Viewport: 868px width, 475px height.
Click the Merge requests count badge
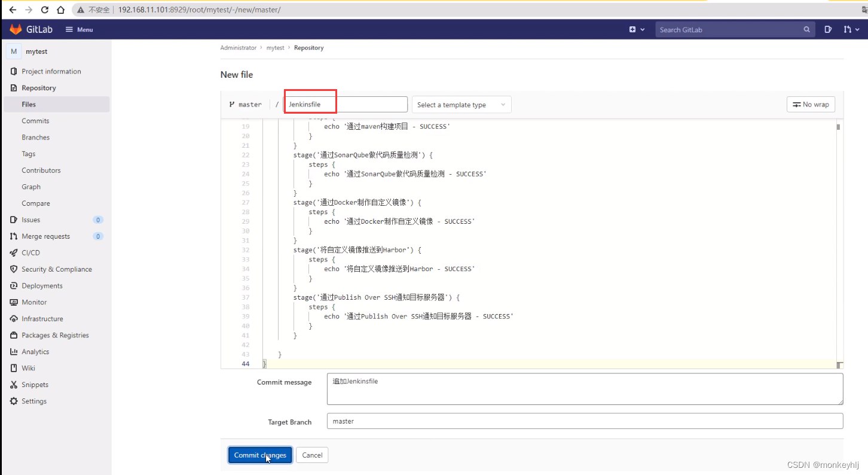(98, 236)
